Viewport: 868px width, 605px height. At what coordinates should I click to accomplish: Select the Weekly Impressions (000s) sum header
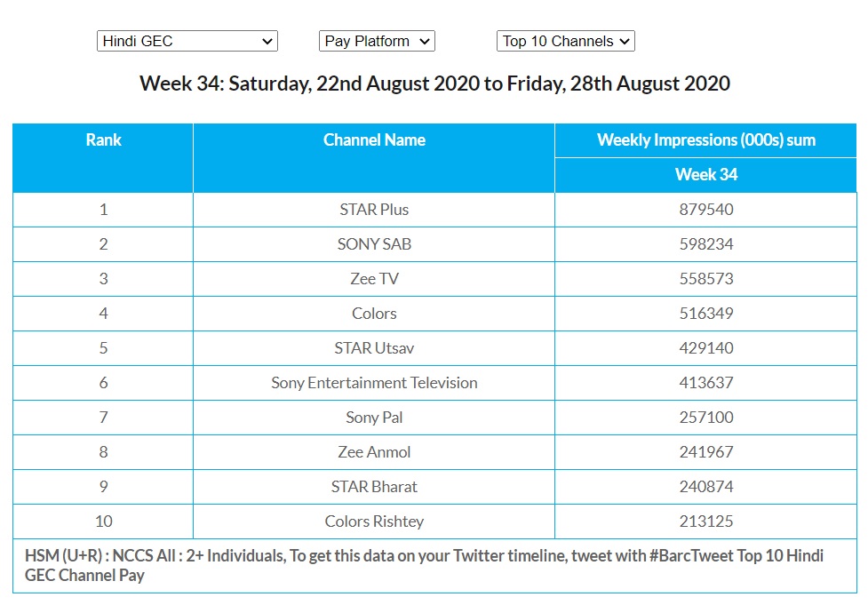705,140
